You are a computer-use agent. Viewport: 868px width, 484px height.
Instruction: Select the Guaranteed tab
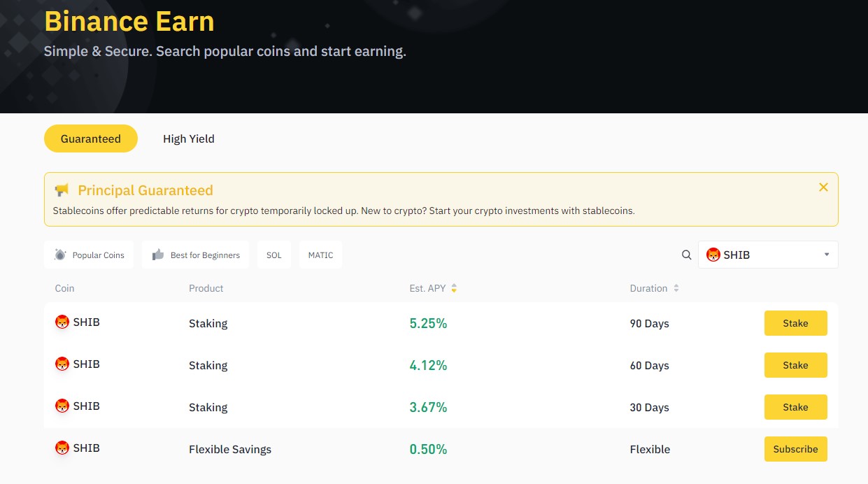click(91, 138)
